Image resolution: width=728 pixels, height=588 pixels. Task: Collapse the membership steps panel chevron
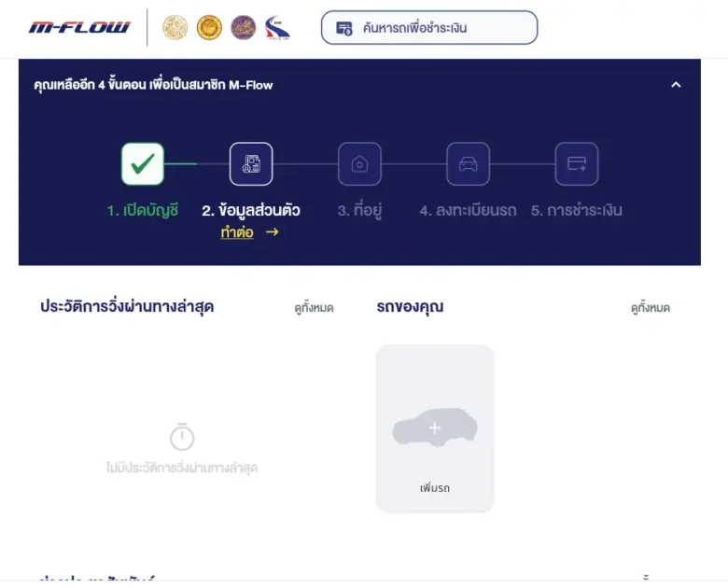[x=676, y=85]
